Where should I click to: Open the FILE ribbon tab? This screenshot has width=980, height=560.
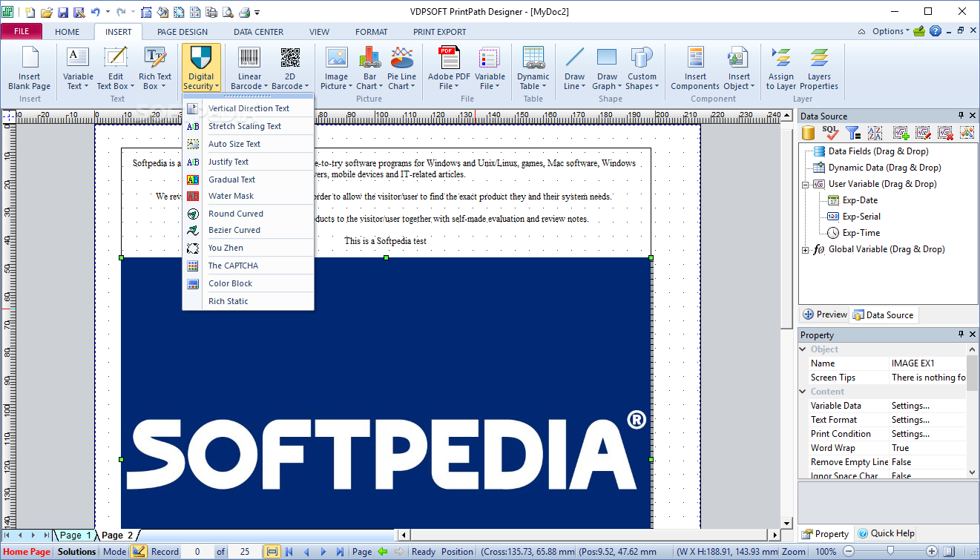point(22,32)
